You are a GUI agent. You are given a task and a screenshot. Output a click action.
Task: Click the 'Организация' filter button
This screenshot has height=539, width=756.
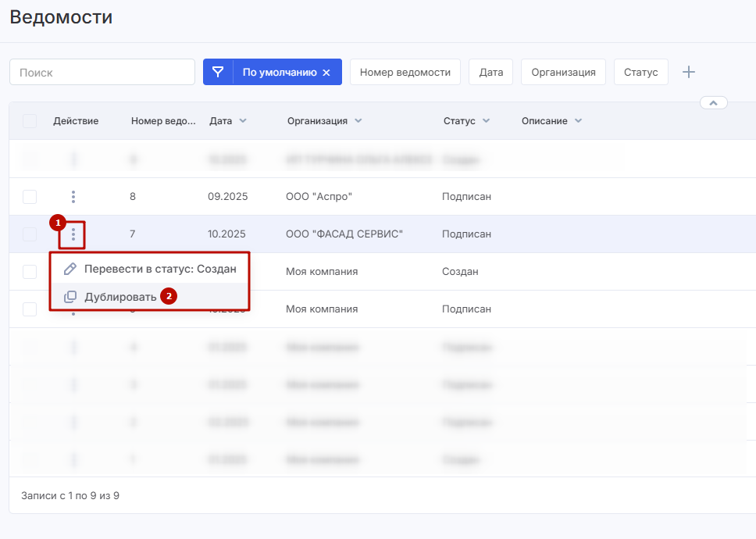(x=563, y=72)
